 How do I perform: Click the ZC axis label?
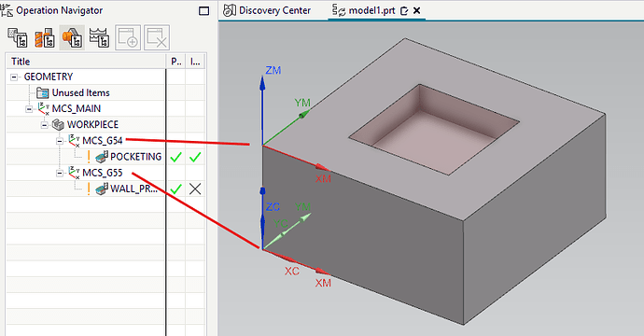tap(273, 206)
